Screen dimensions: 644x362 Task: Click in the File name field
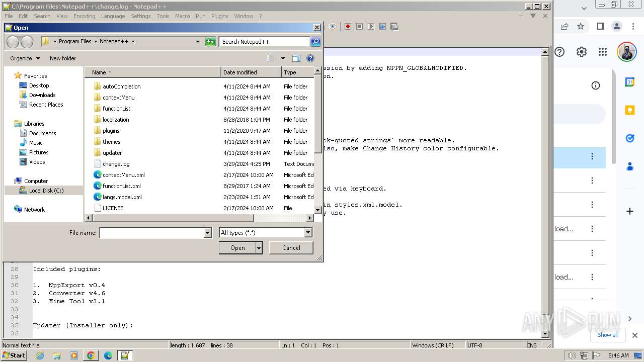coord(151,233)
